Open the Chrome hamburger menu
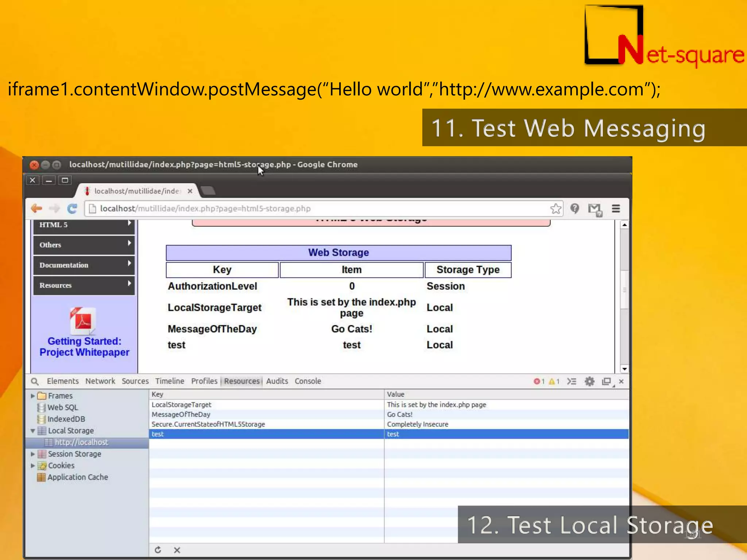Screen dimensions: 747x560 tap(616, 209)
